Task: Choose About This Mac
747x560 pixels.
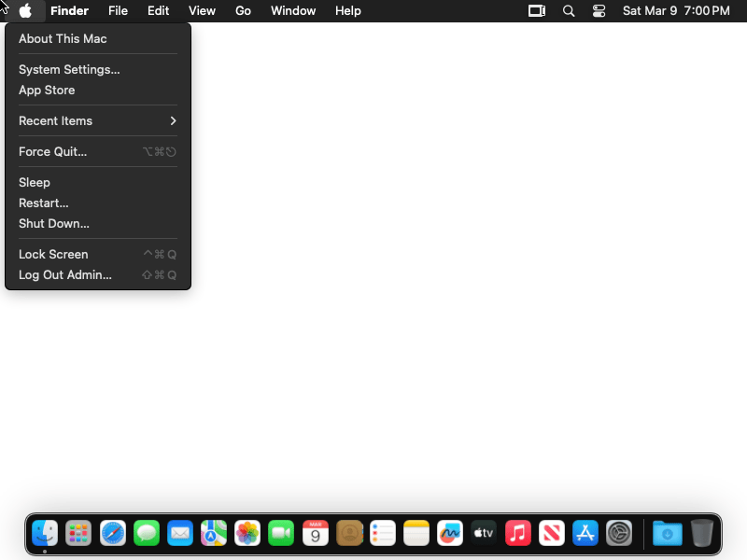Action: (63, 38)
